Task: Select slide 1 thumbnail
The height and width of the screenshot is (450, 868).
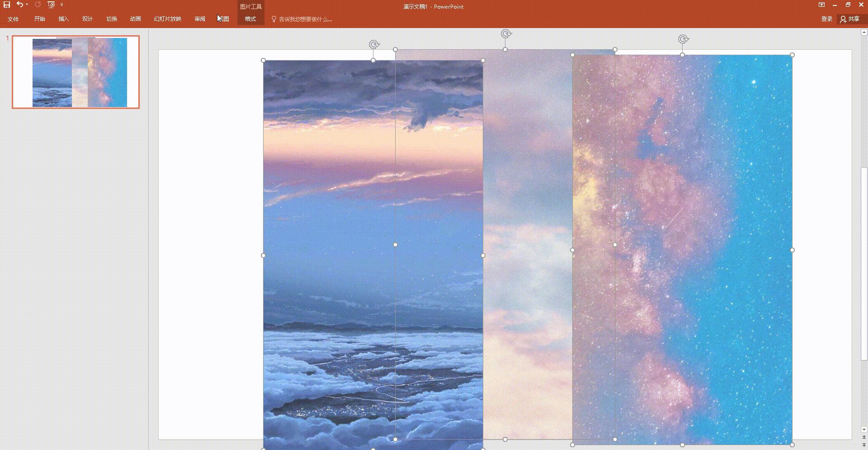Action: 75,72
